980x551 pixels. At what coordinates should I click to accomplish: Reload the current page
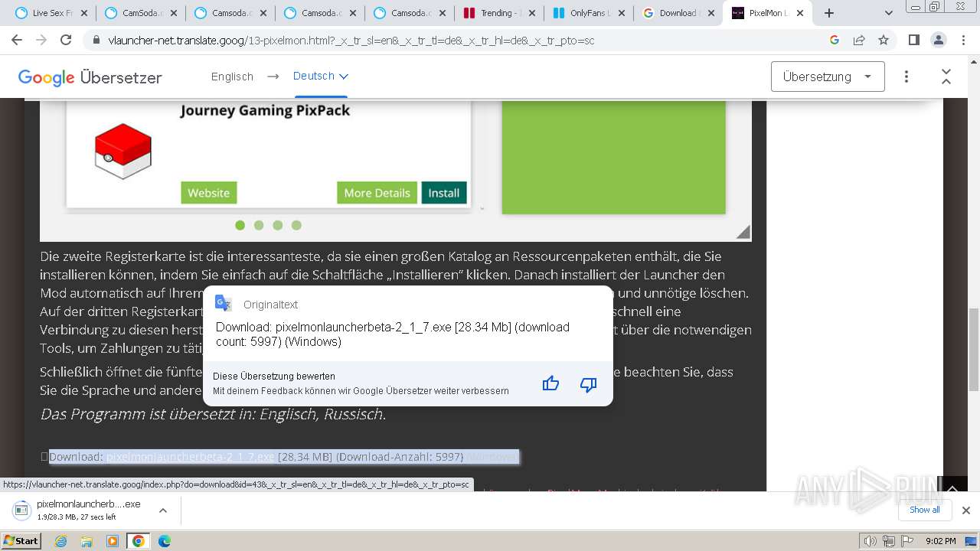click(x=66, y=40)
